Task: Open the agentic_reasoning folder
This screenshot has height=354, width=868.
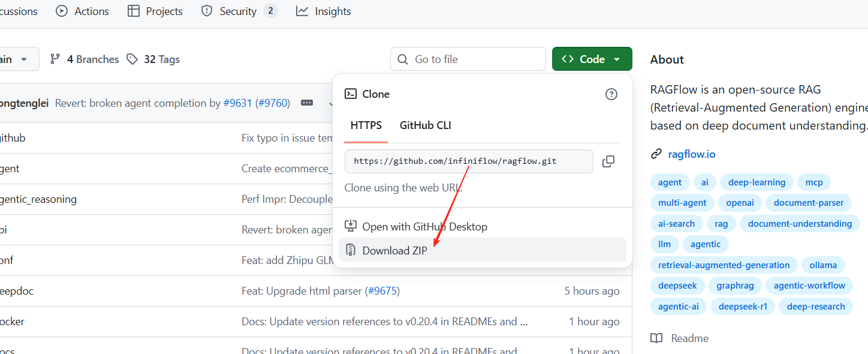Action: click(38, 199)
